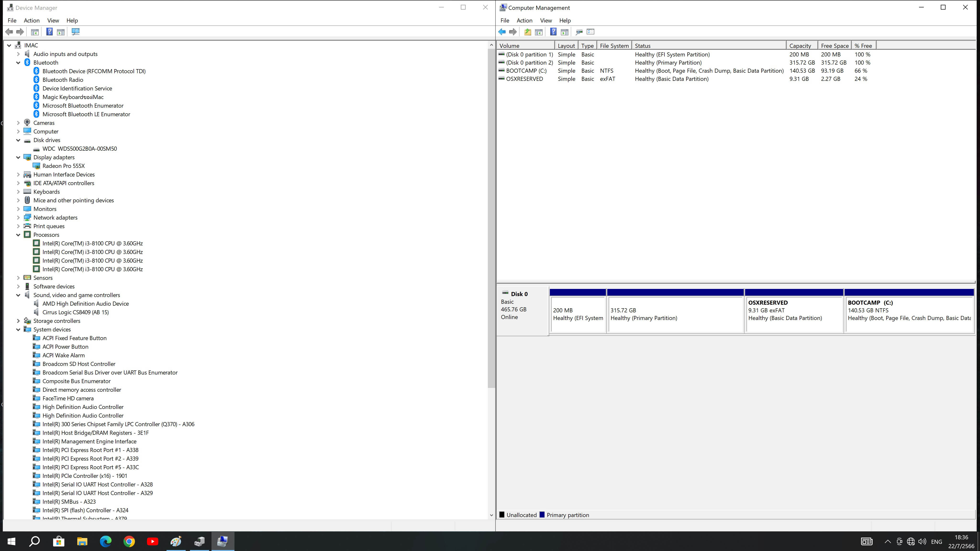Click network globe icon in system tray
Viewport: 980px width, 551px height.
point(911,541)
